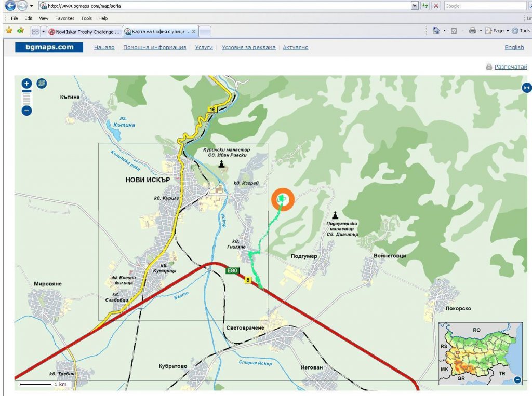The height and width of the screenshot is (396, 532).
Task: Refresh the page with the green arrows icon
Action: [x=425, y=6]
